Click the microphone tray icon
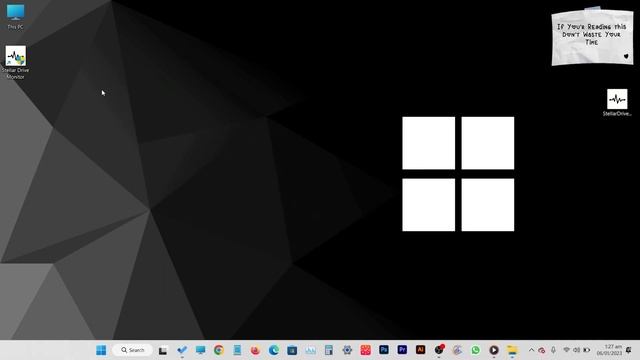 click(553, 350)
